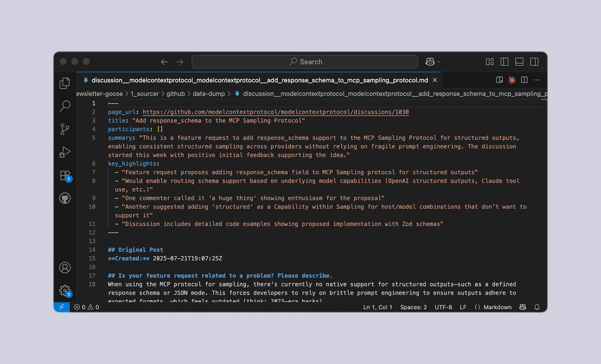
Task: Click Customize Layout icon
Action: [489, 62]
